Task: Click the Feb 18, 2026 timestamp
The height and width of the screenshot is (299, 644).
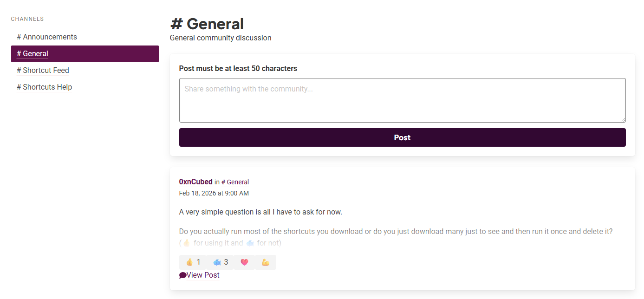Action: pos(214,194)
